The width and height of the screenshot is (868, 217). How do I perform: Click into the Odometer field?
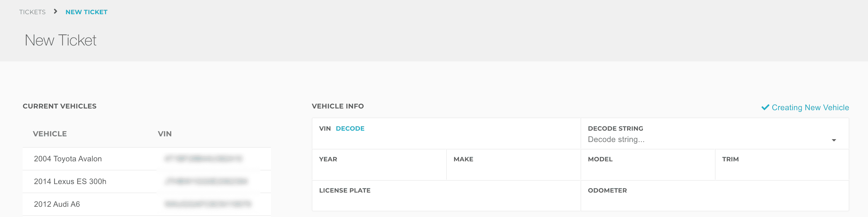click(x=714, y=201)
